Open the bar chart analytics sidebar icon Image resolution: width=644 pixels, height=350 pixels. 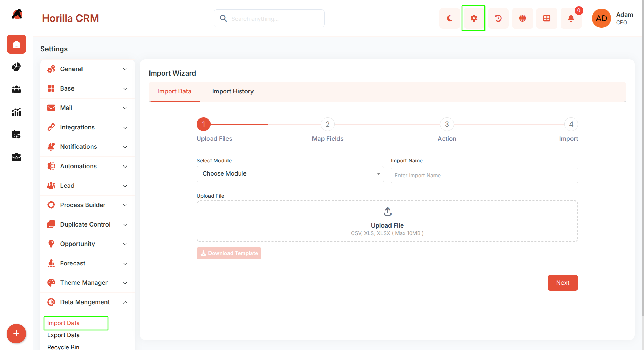tap(16, 112)
